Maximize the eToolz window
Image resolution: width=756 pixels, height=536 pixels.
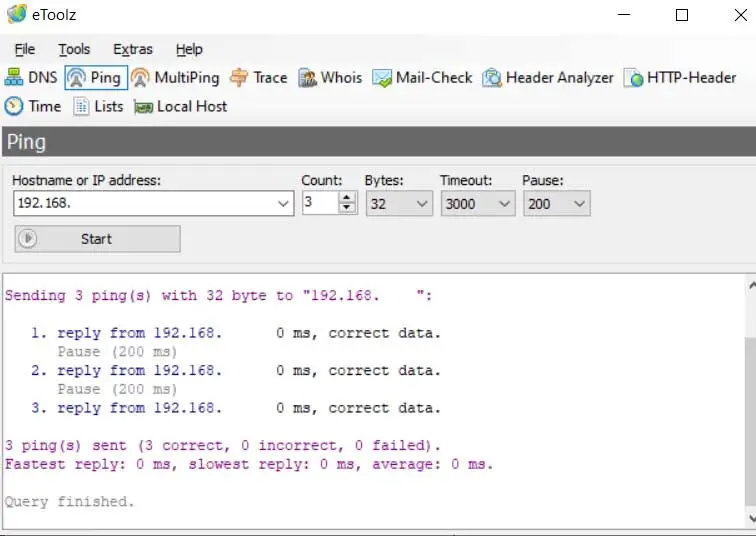[x=682, y=15]
